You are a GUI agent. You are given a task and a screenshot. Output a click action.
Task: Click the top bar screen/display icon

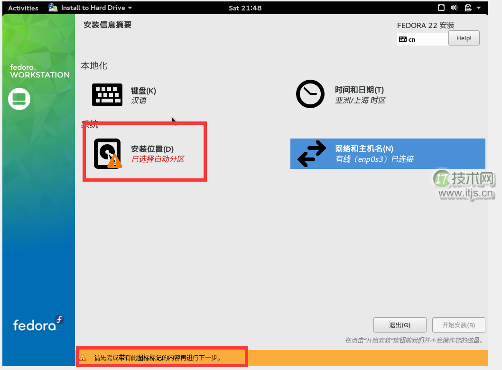[441, 8]
